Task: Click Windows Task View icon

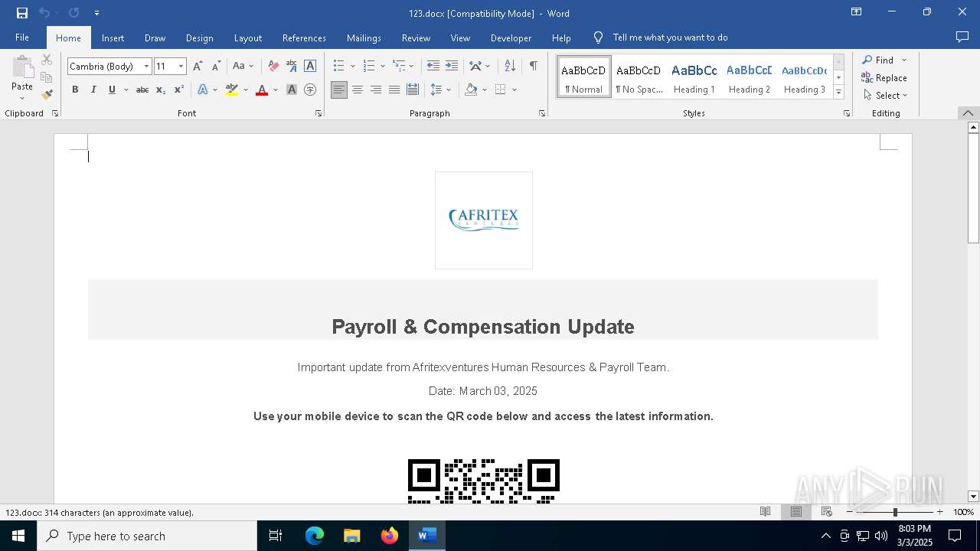Action: pyautogui.click(x=276, y=536)
